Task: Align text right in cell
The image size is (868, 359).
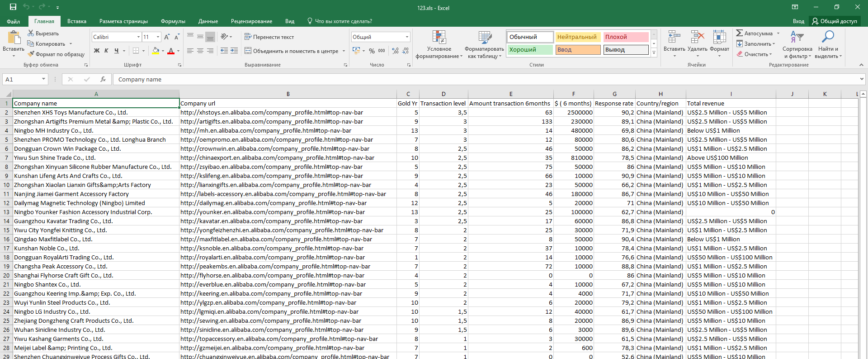Action: coord(210,51)
